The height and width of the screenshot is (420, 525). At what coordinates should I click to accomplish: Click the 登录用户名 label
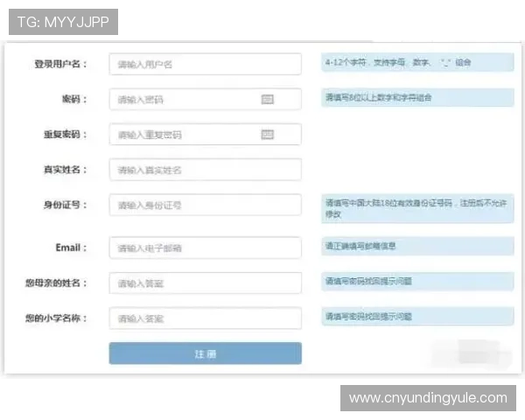(60, 64)
